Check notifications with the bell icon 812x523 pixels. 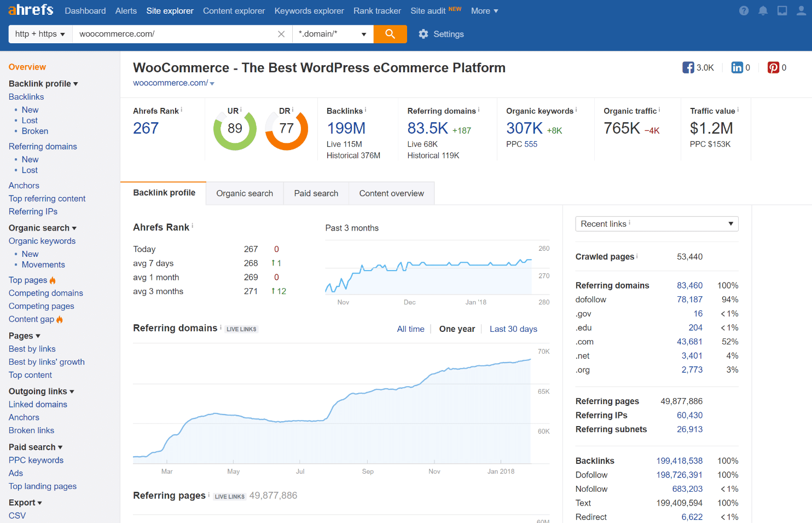click(763, 10)
